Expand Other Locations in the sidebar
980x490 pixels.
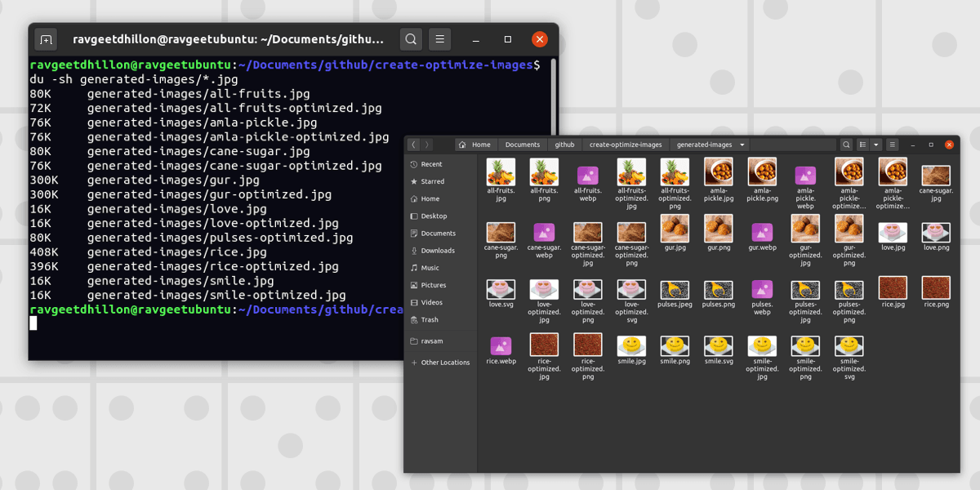pos(443,362)
